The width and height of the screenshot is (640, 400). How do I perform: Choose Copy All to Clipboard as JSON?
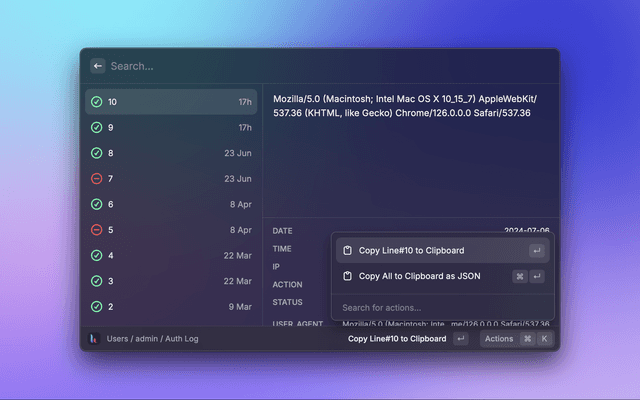point(420,276)
